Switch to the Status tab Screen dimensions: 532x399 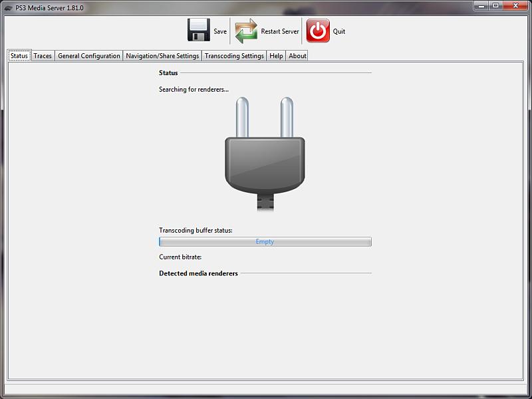pyautogui.click(x=19, y=56)
